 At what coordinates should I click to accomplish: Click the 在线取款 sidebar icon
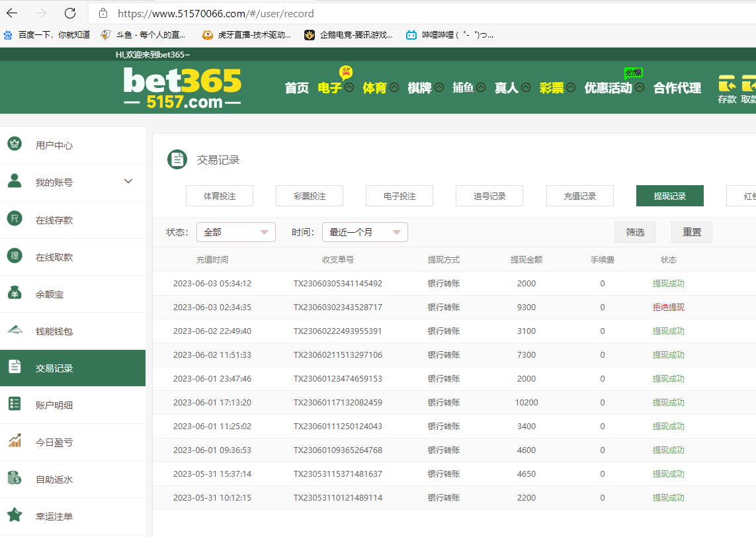click(15, 256)
